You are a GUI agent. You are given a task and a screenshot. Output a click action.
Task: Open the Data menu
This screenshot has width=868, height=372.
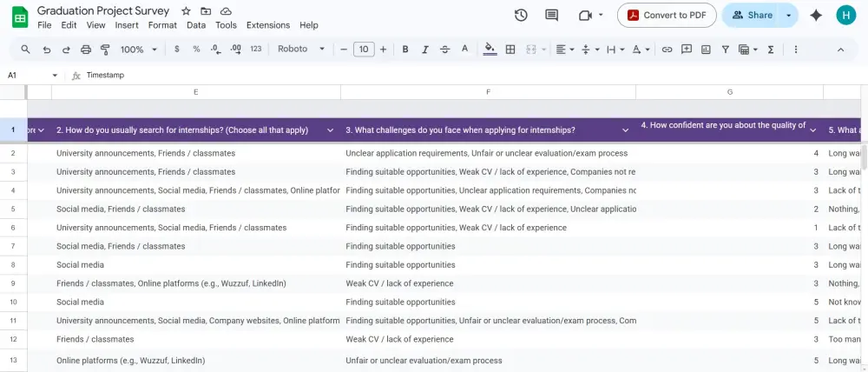[196, 25]
